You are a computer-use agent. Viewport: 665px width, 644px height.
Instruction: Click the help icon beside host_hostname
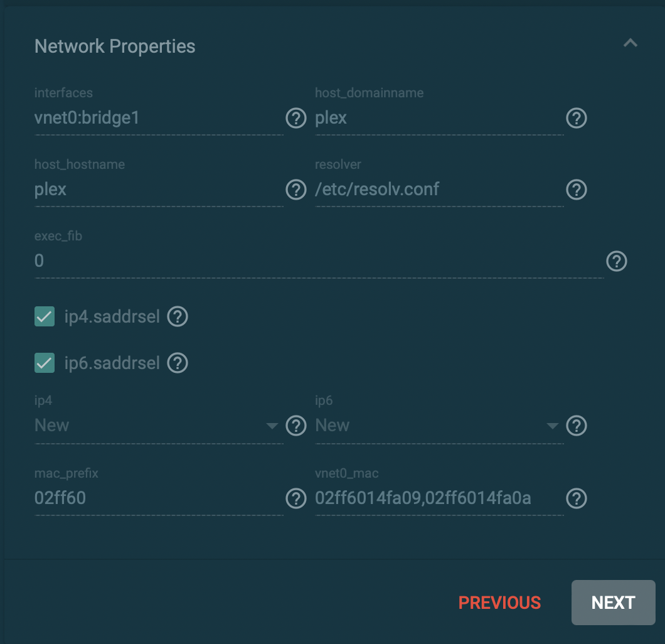point(295,190)
